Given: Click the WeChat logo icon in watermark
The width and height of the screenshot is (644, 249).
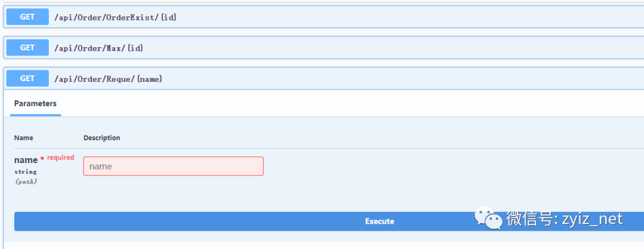Looking at the screenshot, I should click(x=488, y=218).
